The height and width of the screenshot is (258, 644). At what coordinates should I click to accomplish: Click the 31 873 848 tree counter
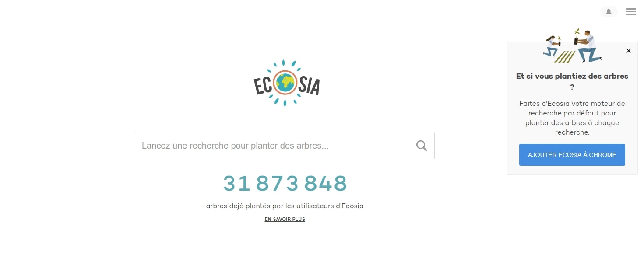[285, 183]
